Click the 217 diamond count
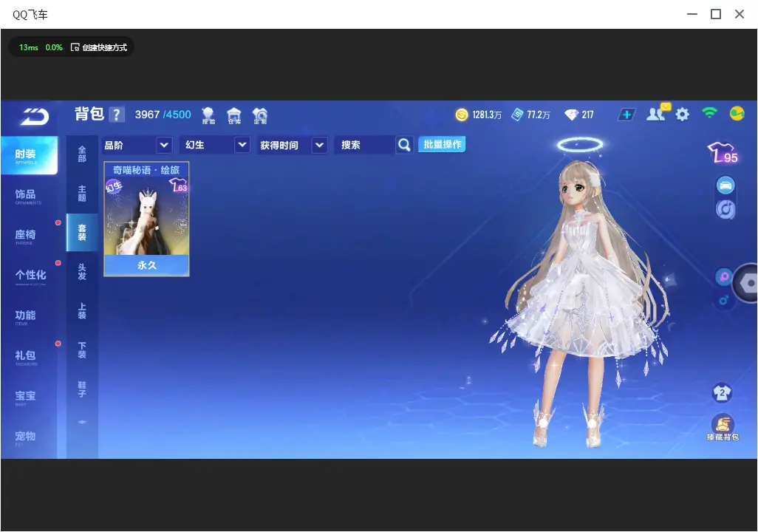The image size is (758, 532). pyautogui.click(x=587, y=115)
